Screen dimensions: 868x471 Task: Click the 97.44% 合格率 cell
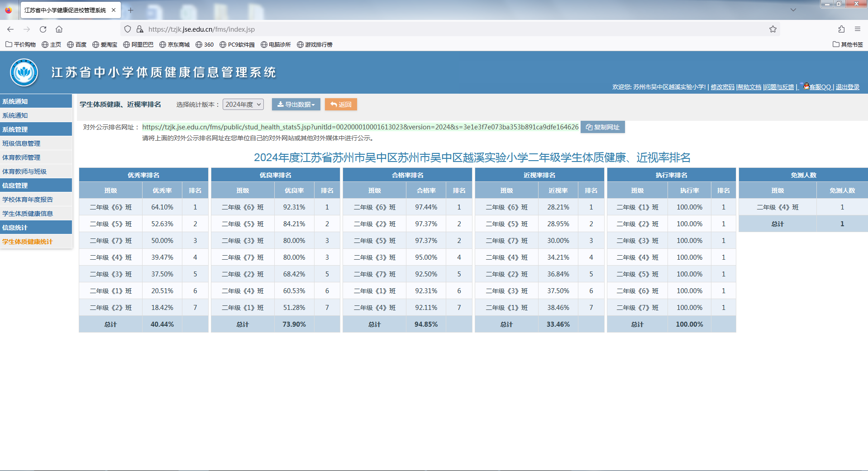(426, 207)
